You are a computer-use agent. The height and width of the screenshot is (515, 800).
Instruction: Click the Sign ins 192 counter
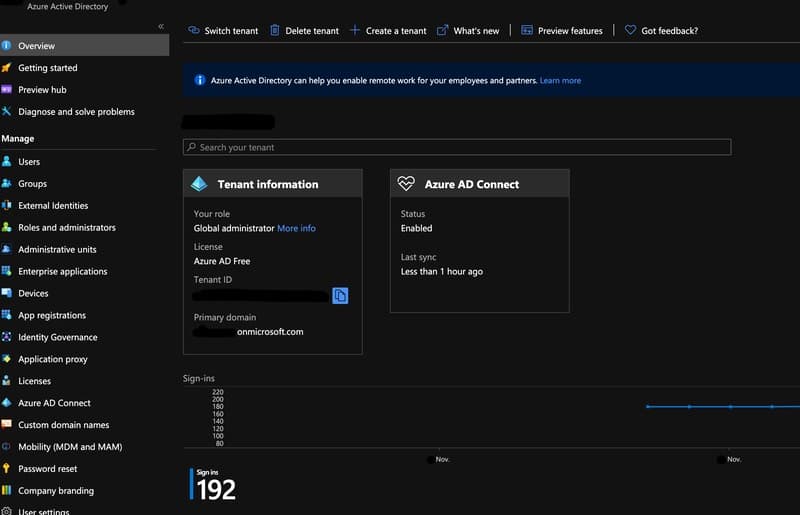click(x=213, y=484)
